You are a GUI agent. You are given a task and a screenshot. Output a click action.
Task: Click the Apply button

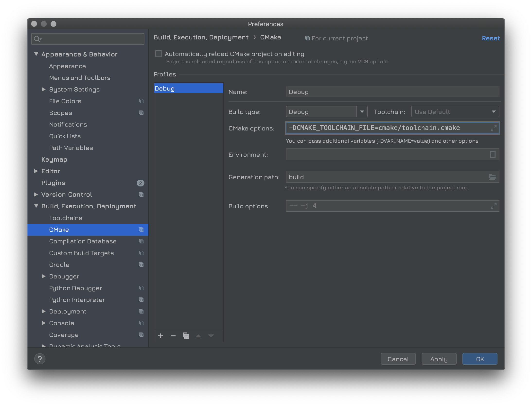click(x=439, y=359)
